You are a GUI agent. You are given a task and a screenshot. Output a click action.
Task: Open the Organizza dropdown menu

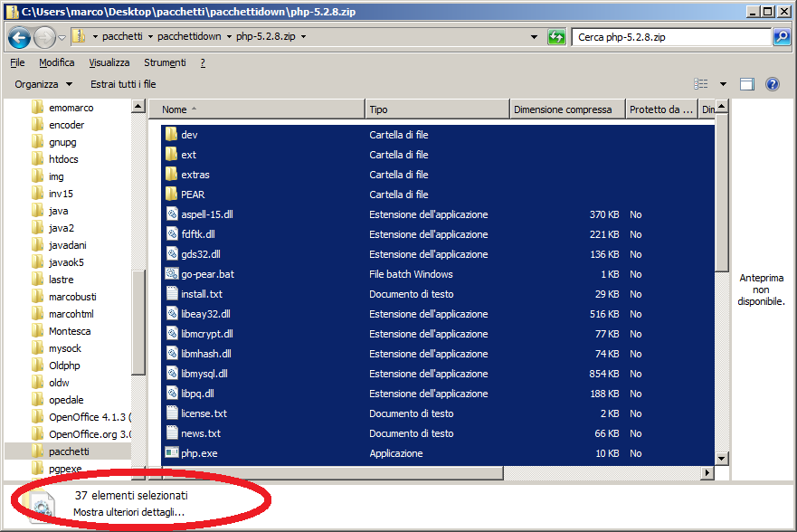click(x=43, y=84)
